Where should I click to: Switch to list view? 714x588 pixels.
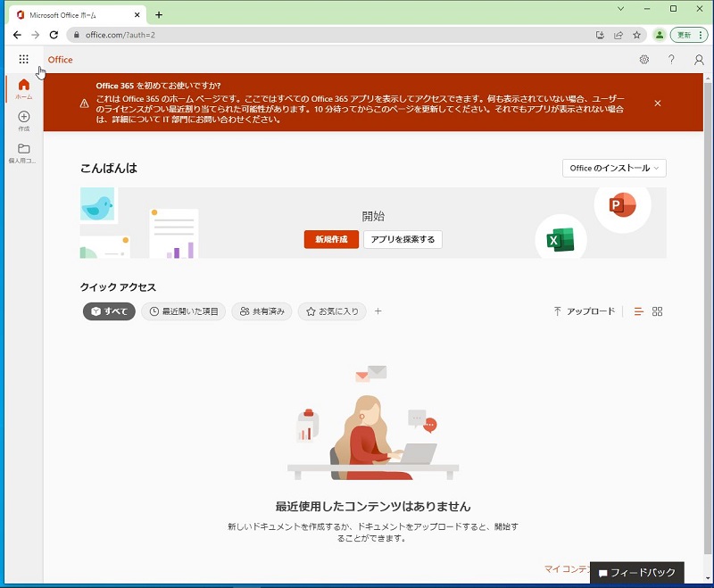(639, 311)
